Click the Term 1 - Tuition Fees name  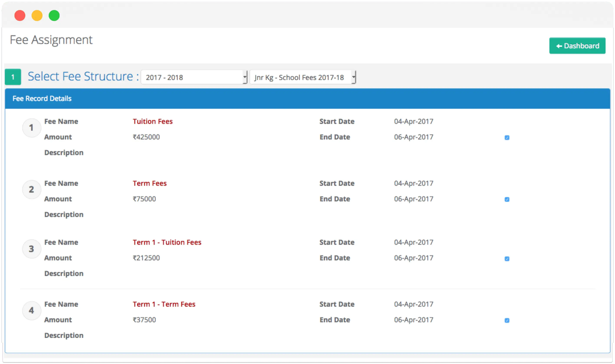[x=167, y=242]
